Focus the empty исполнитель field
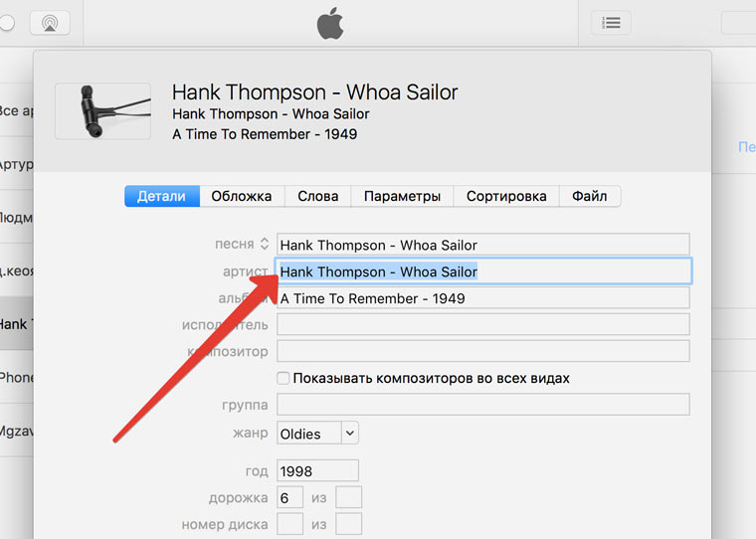Screen dimensions: 756x539 483,324
